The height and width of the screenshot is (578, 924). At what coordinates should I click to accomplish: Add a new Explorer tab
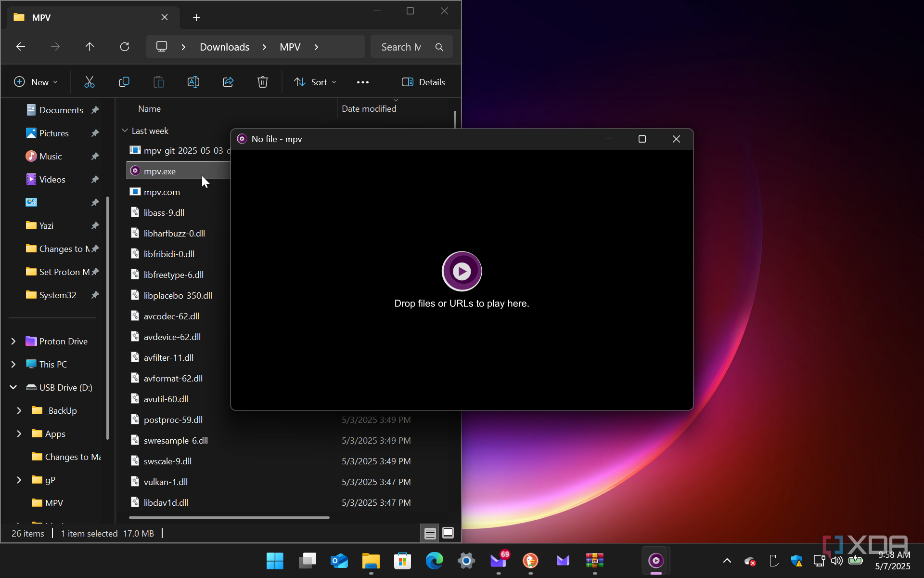(x=196, y=17)
